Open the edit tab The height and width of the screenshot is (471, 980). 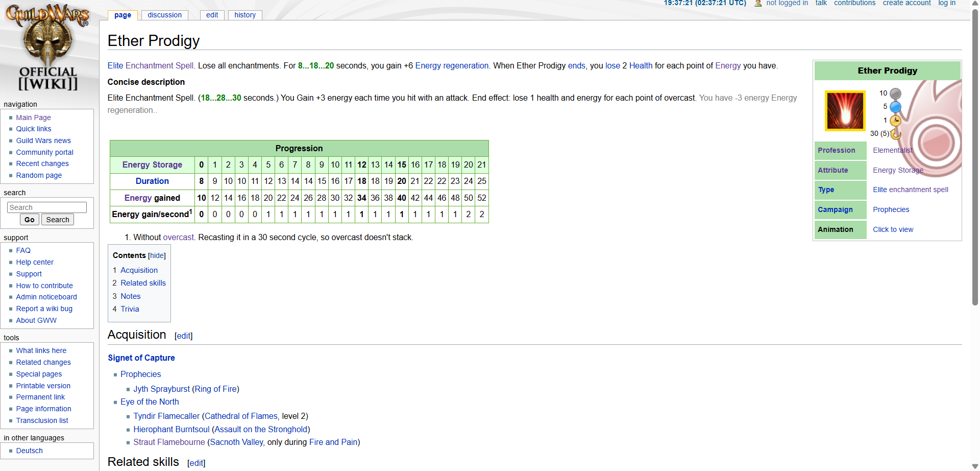[212, 15]
